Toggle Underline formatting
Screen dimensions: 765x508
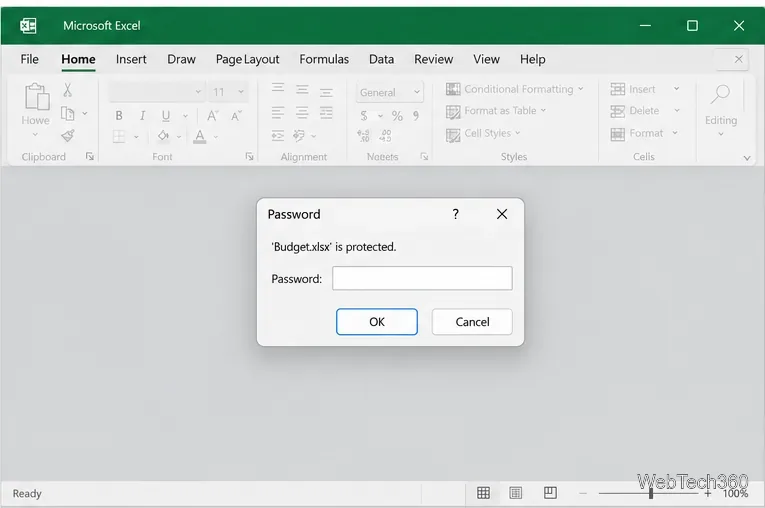(166, 116)
